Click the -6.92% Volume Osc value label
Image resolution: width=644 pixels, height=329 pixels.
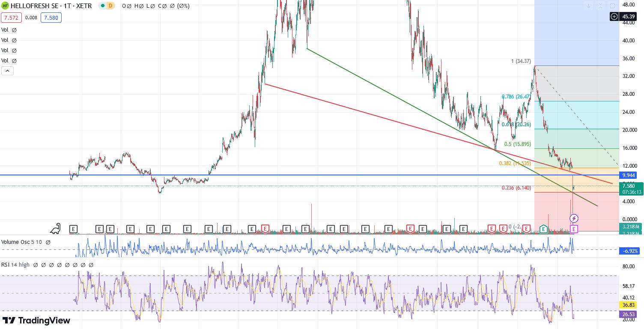pos(629,251)
